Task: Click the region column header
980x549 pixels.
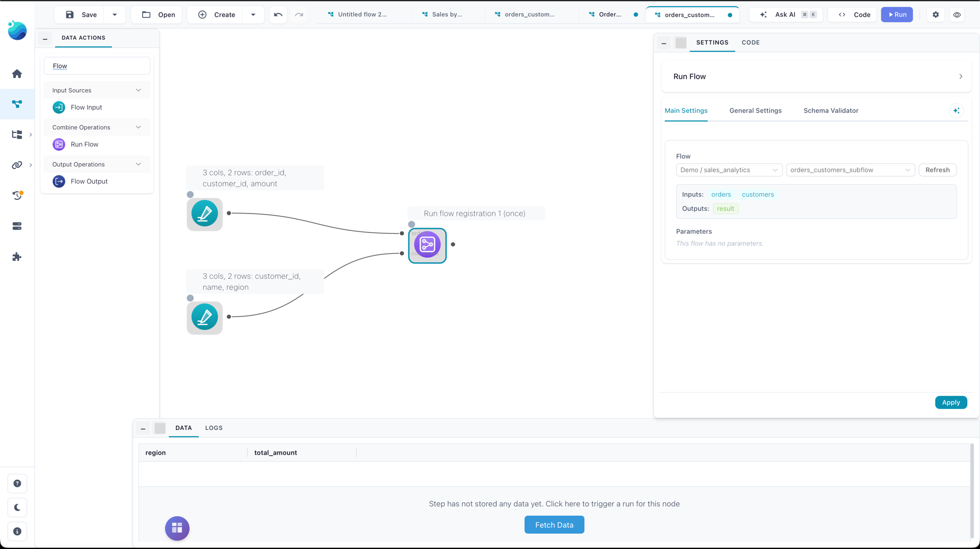Action: point(193,453)
